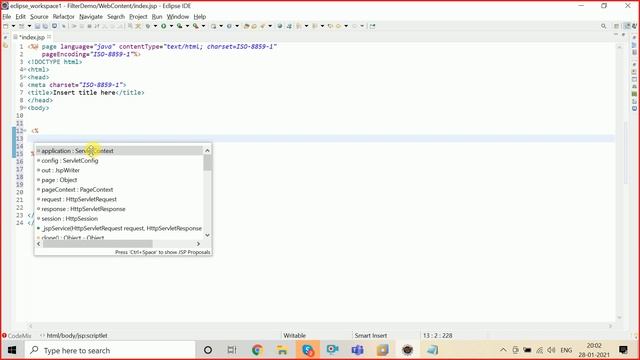
Task: Select 'request : HttpServletRequest' proposal
Action: tap(119, 199)
